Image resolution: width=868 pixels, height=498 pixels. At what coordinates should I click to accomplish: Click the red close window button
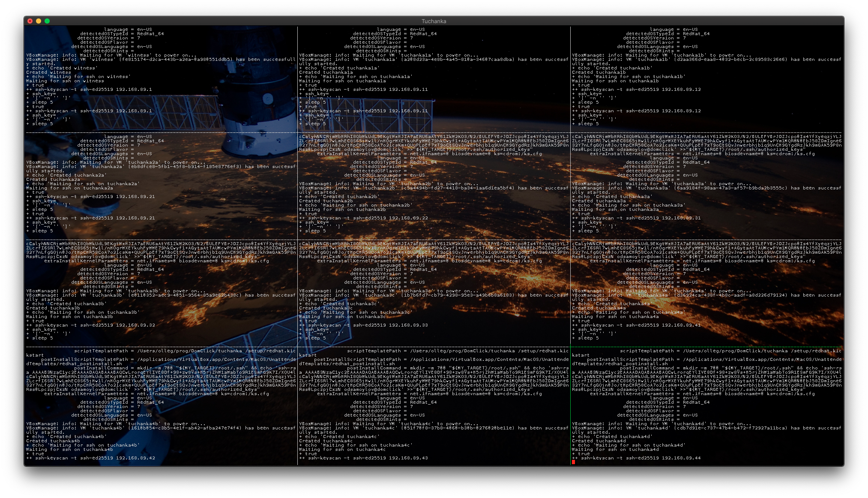coord(30,21)
